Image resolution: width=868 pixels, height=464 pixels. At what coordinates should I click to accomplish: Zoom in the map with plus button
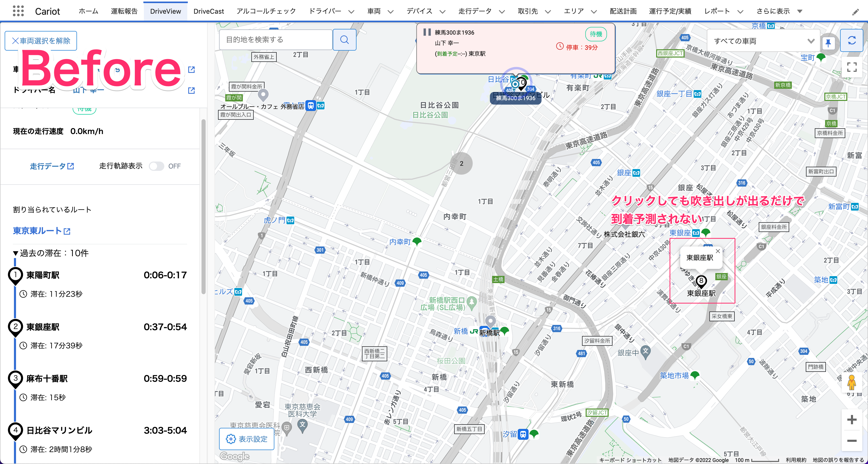(x=851, y=420)
